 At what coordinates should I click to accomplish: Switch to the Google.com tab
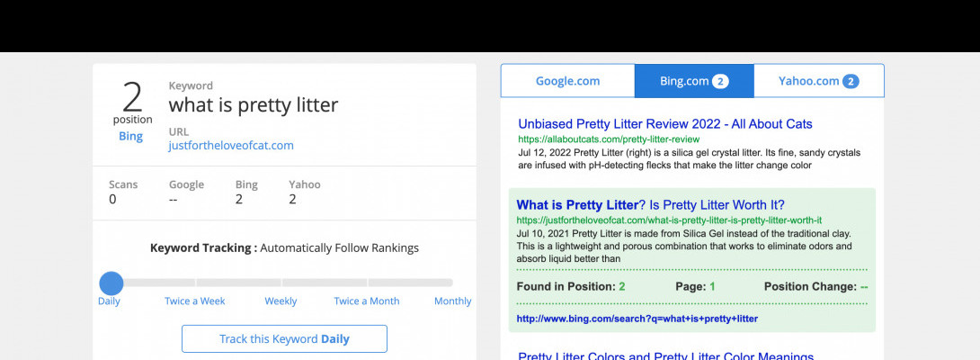point(567,81)
